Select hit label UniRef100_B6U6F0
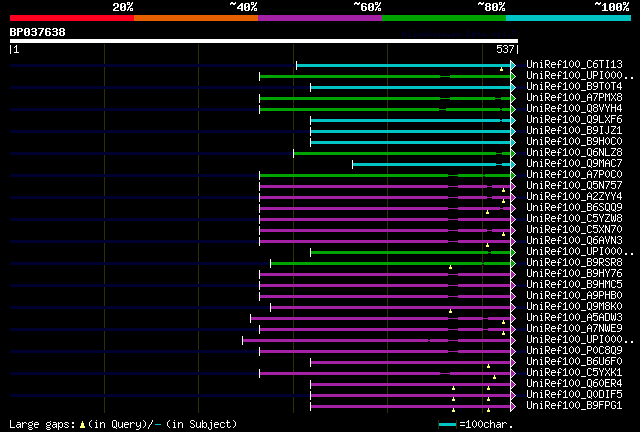640x432 pixels. tap(574, 362)
